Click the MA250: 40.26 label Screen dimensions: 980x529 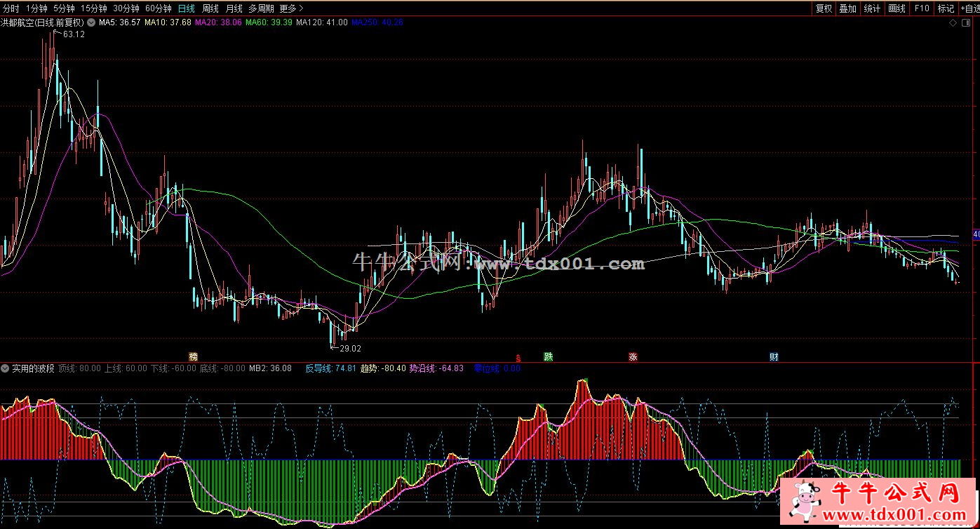[x=377, y=22]
